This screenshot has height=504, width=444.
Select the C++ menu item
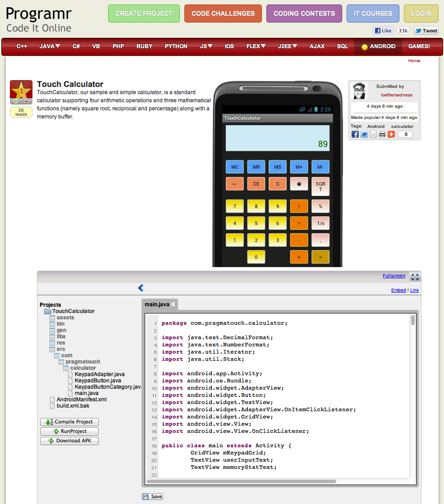[22, 46]
